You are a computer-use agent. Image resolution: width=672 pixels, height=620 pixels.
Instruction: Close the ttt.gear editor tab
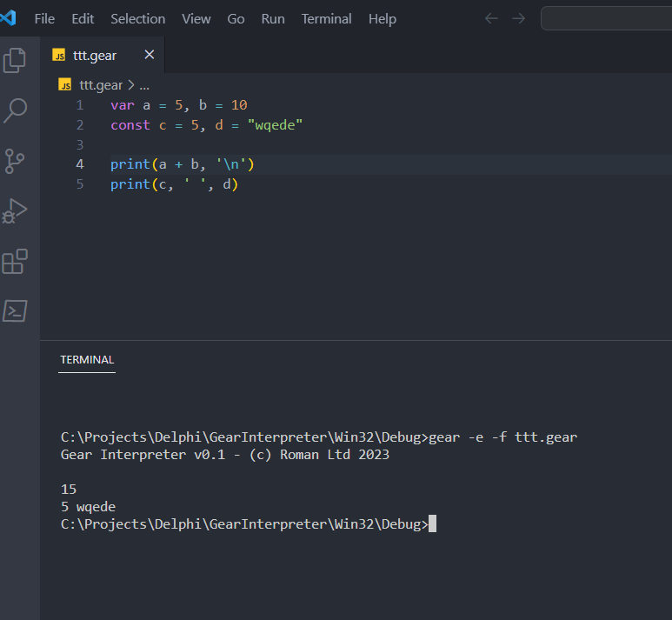click(149, 55)
